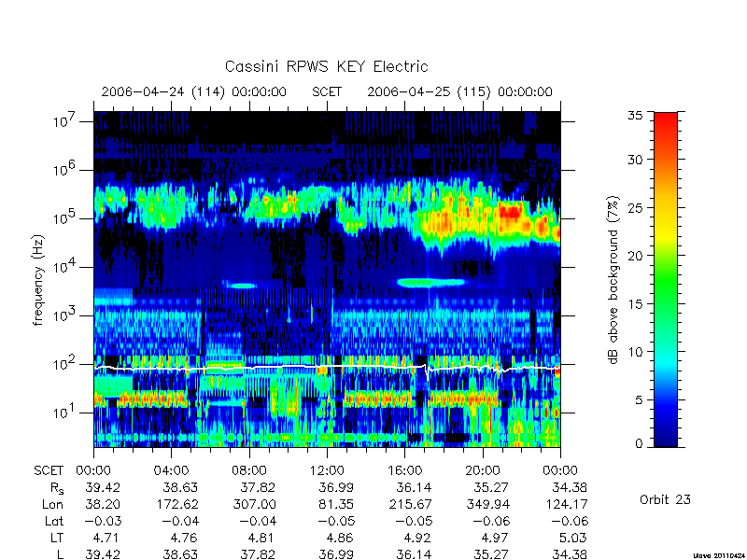The image size is (747, 560).
Task: Click the 'LT' row label
Action: click(57, 539)
